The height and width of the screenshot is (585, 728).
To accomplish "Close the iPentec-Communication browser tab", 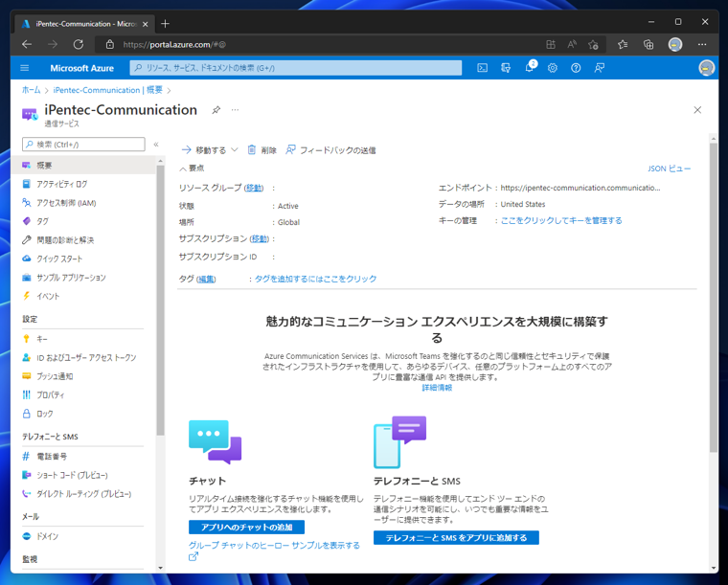I will [146, 24].
